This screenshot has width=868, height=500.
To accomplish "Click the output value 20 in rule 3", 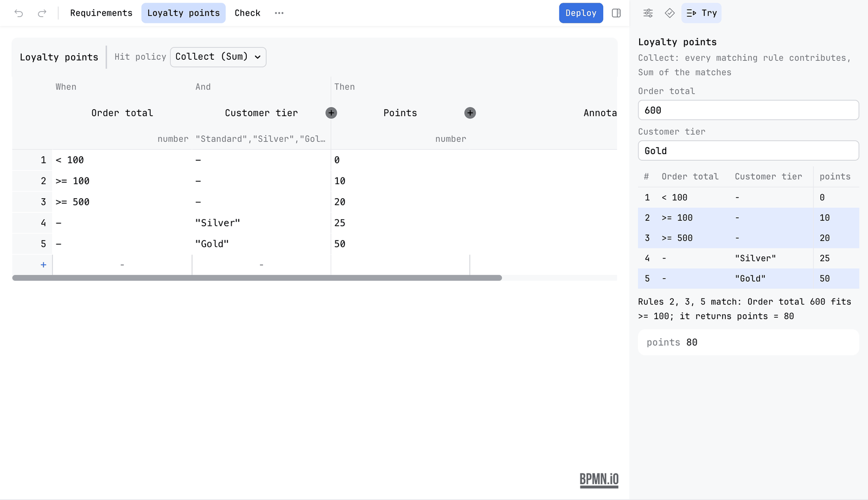I will [x=400, y=202].
